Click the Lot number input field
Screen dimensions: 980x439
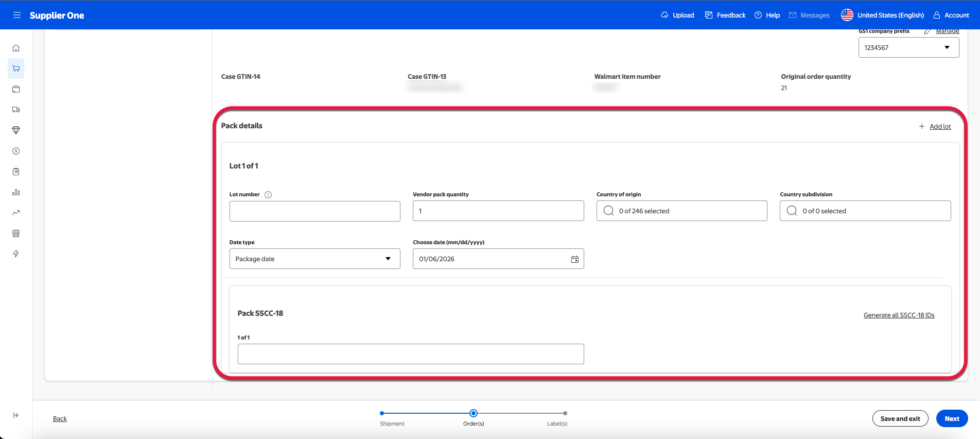pos(314,211)
